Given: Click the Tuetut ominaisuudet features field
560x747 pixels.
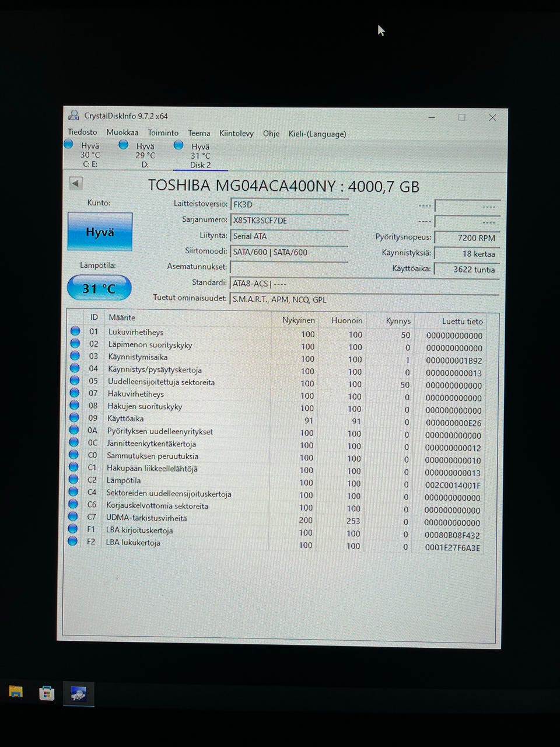Looking at the screenshot, I should coord(365,299).
